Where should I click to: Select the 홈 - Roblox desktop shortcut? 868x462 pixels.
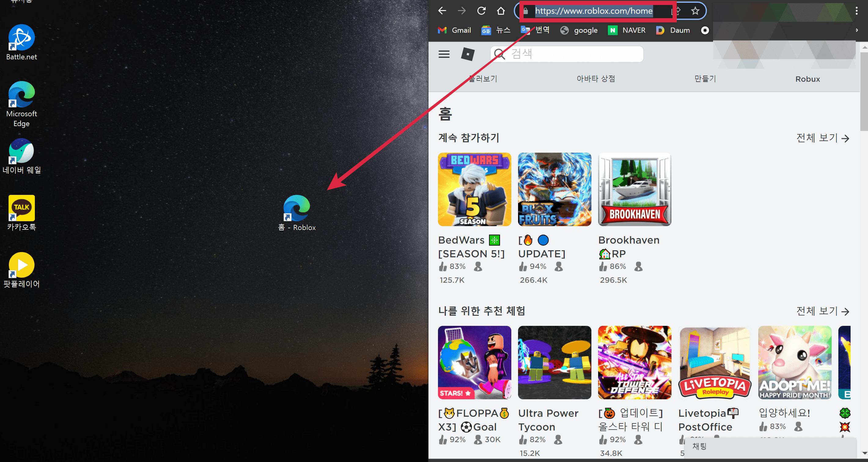click(297, 213)
